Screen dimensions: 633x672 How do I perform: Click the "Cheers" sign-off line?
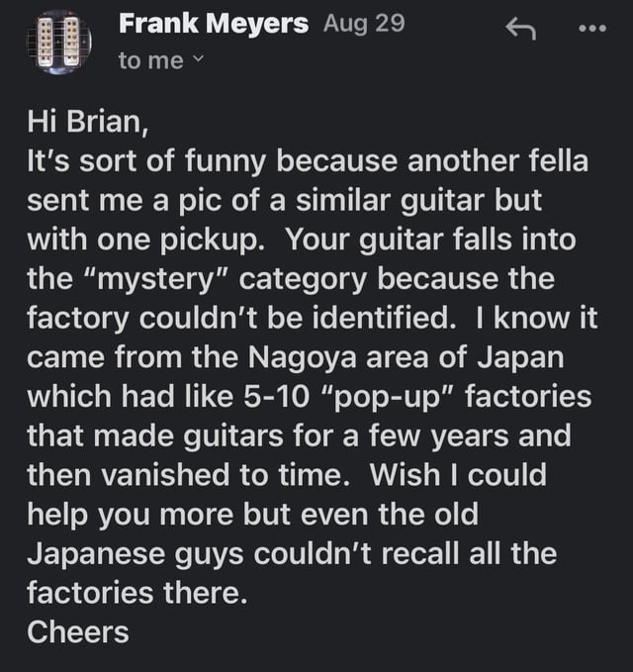77,631
